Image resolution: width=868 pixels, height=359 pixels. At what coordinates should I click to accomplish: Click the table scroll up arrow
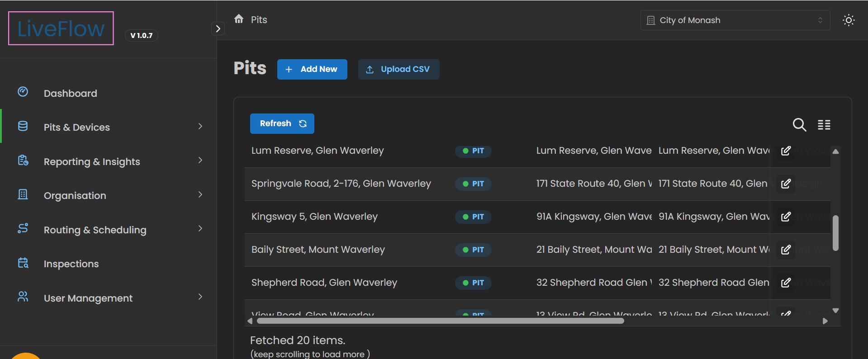(835, 151)
